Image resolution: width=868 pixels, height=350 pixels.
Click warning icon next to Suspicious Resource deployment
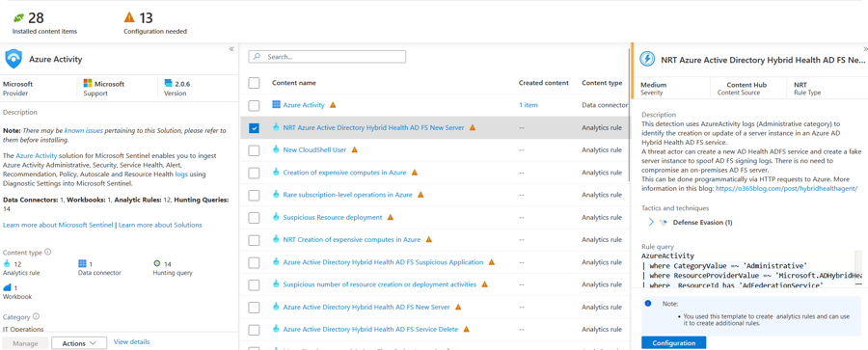tap(391, 218)
